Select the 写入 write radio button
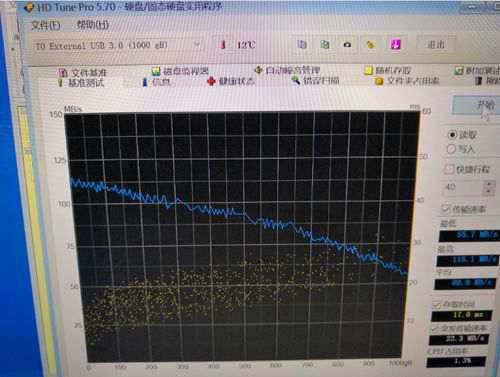The height and width of the screenshot is (377, 500). tap(451, 149)
